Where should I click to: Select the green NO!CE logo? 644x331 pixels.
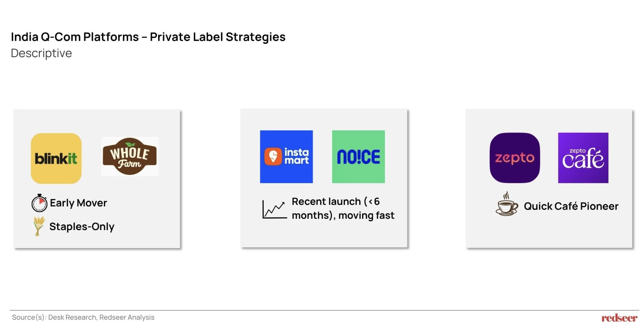click(x=358, y=157)
